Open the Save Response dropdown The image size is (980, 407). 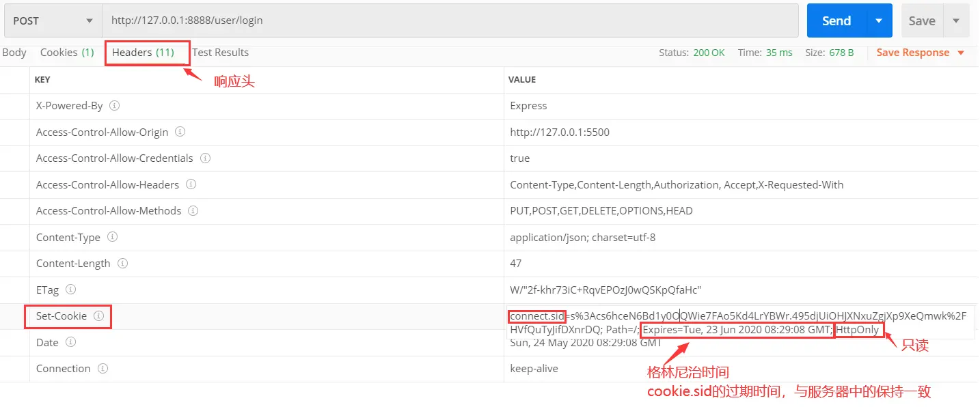(921, 53)
